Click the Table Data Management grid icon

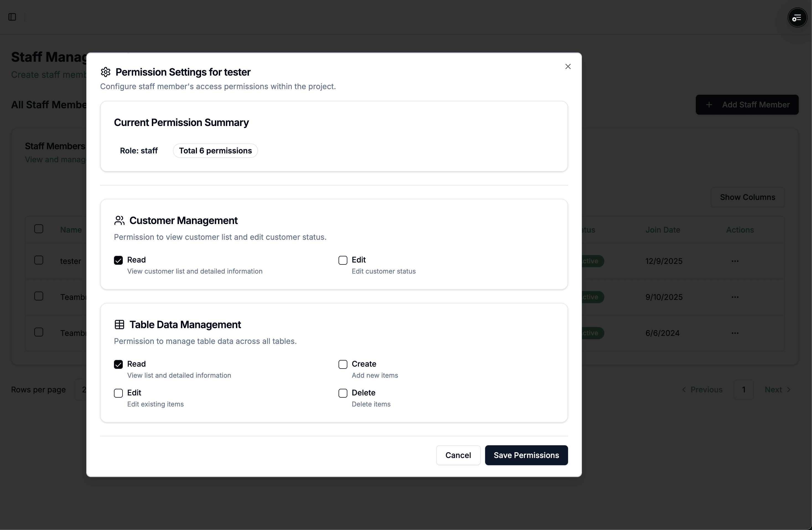point(119,325)
